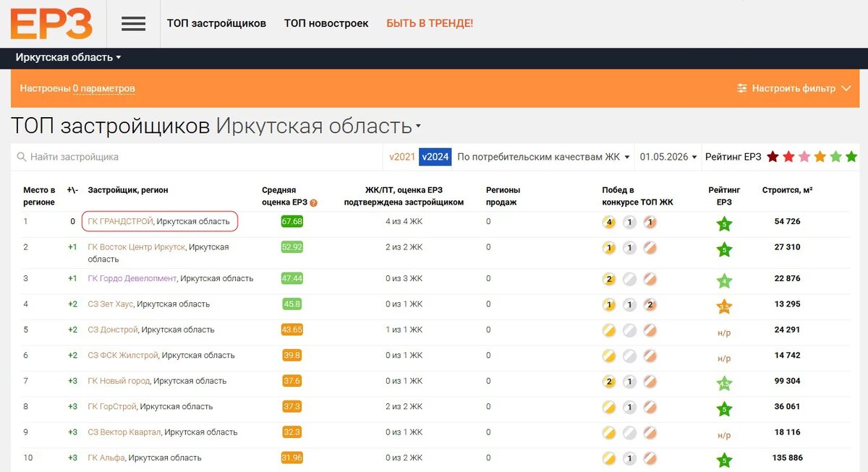
Task: Open БЫТЬ В ТРЕНДЕ! menu item
Action: 430,23
